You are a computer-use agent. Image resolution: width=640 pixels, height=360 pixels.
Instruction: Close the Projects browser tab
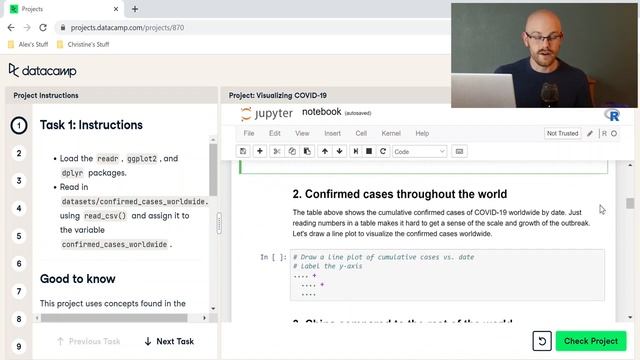[116, 9]
